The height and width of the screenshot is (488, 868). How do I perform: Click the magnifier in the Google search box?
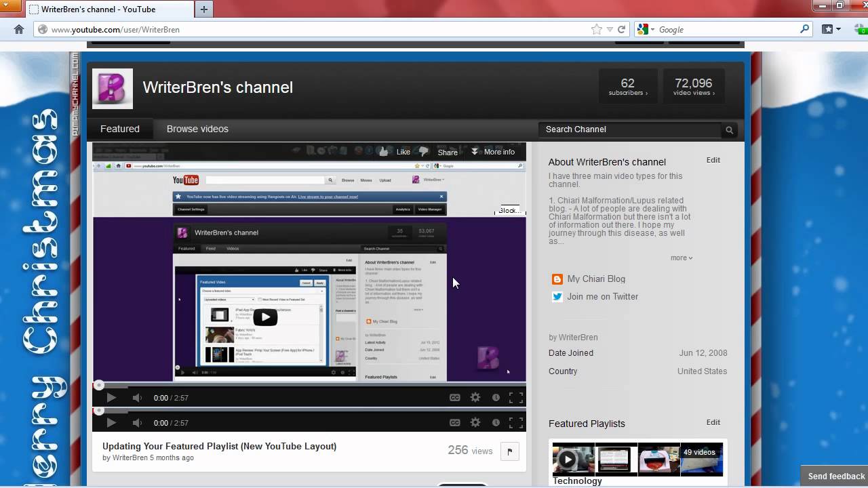(804, 29)
